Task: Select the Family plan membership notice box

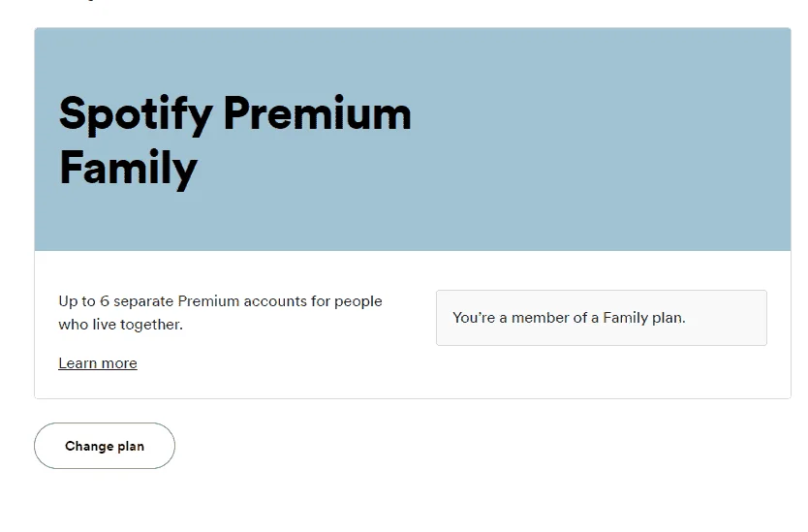Action: coord(602,318)
